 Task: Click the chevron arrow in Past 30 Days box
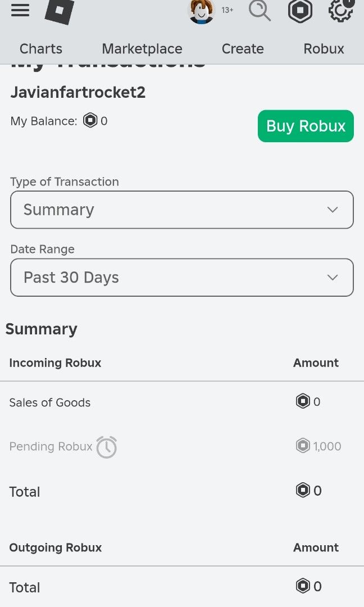(333, 278)
